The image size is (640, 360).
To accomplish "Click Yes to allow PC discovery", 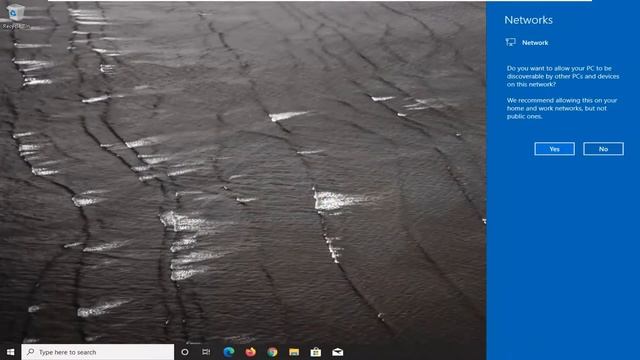I will point(554,149).
